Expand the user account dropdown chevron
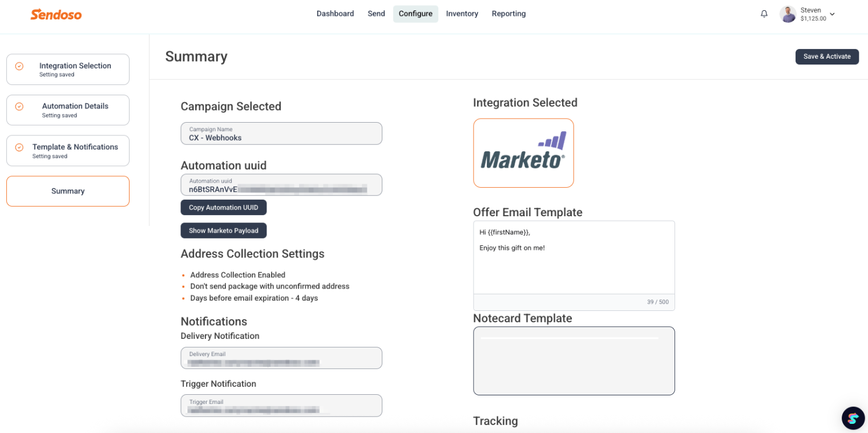 pos(832,14)
